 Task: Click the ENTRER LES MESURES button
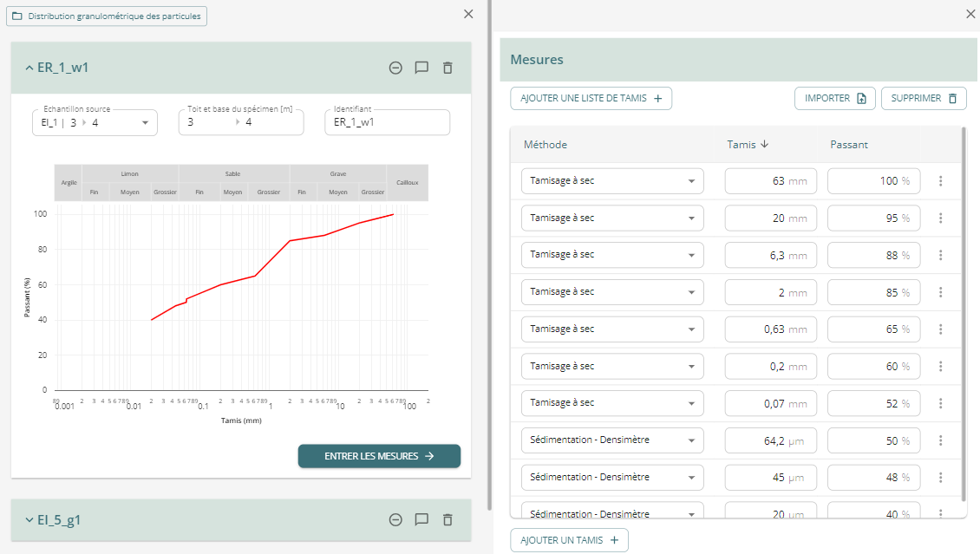click(379, 456)
